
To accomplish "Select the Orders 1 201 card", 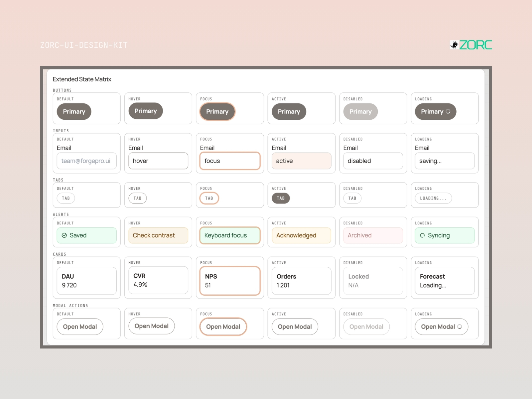I will pos(301,281).
